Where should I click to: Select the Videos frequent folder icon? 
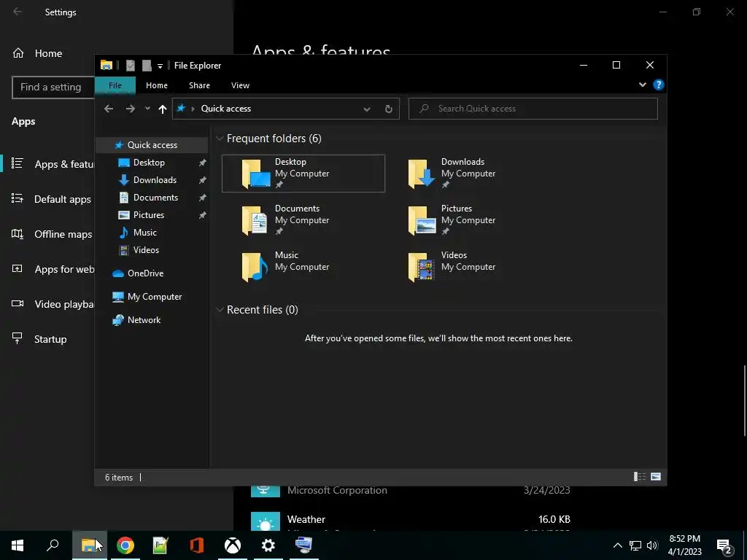coord(422,267)
